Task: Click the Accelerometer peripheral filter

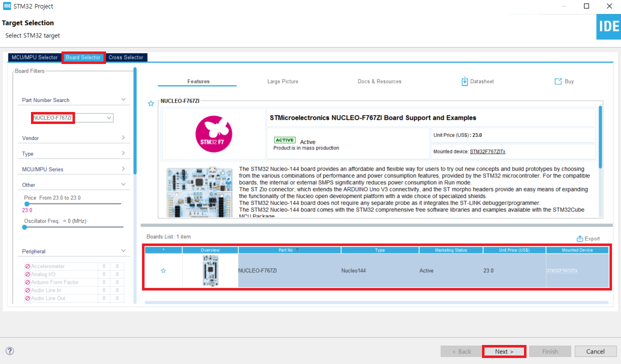Action: click(x=48, y=266)
